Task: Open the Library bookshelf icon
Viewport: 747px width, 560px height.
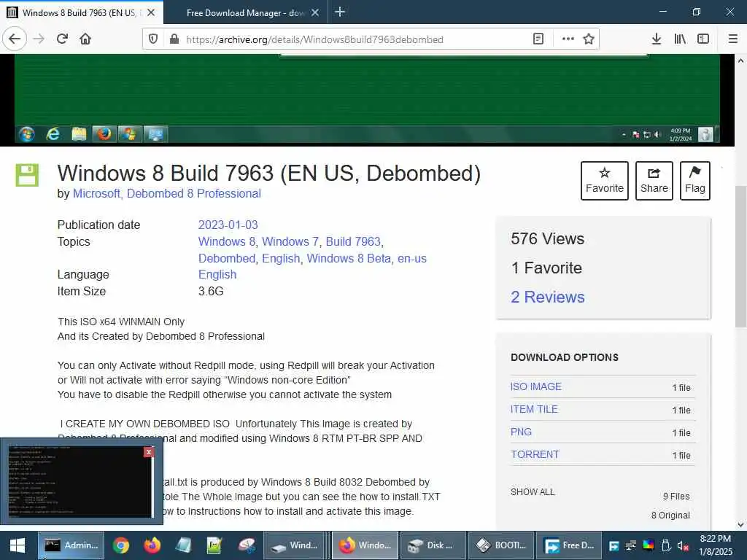Action: pyautogui.click(x=680, y=39)
